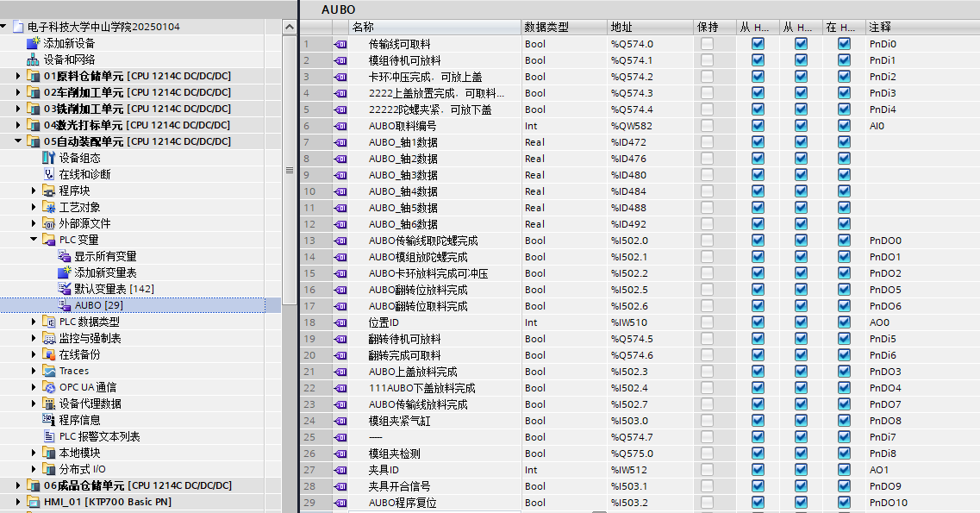Viewport: 980px width, 513px height.
Task: Expand the 分布式 I/O folder
Action: [x=33, y=469]
